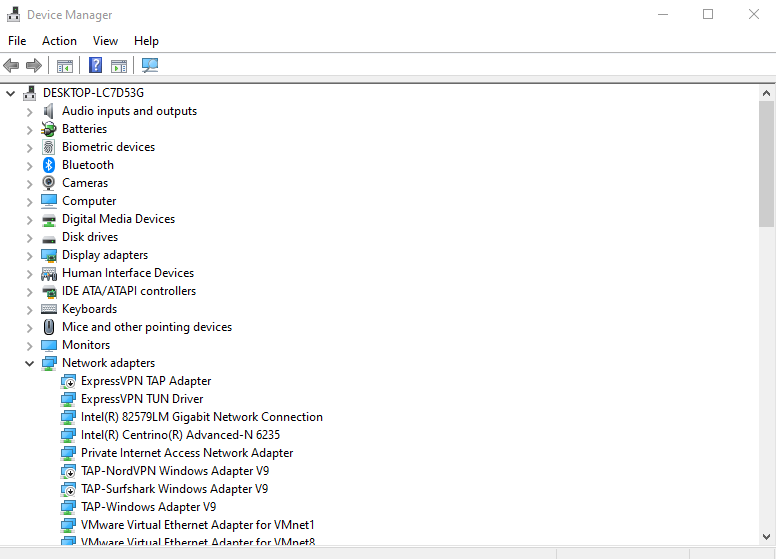Click the TAP-NordVPN adapter disabled icon
The width and height of the screenshot is (776, 559).
pos(68,471)
